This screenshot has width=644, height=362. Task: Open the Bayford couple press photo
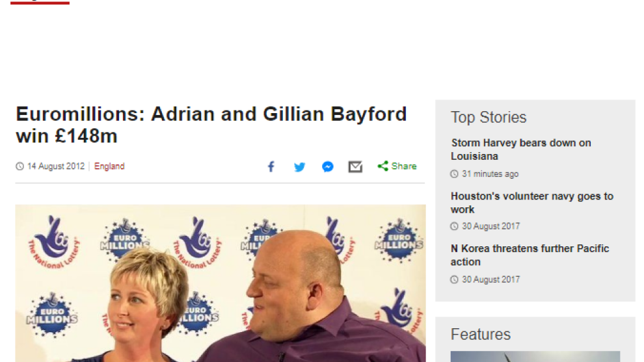[x=221, y=283]
